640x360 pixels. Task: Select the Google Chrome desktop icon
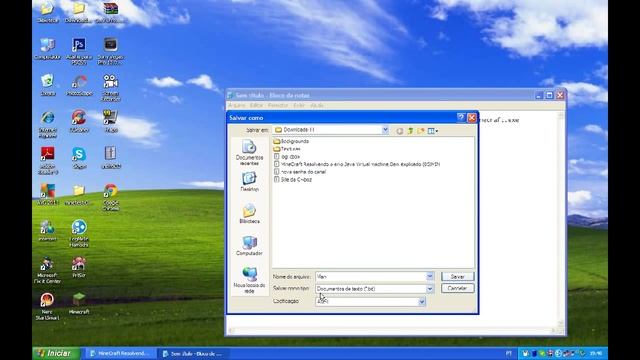point(110,197)
